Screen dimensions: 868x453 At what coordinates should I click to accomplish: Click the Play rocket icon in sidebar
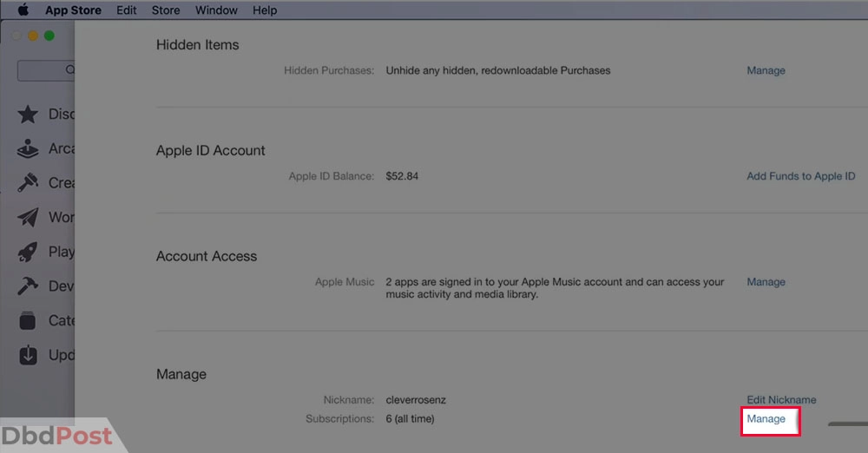(28, 252)
